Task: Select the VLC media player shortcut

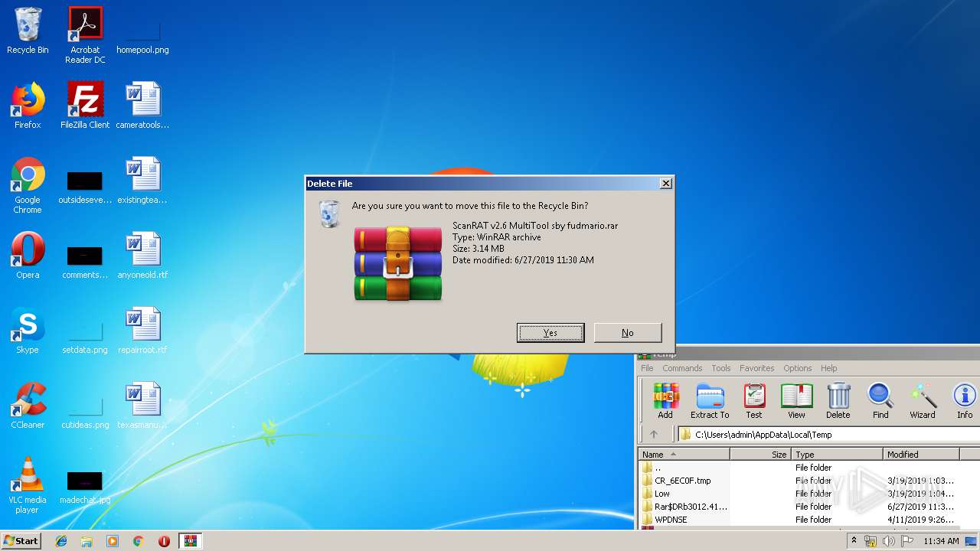Action: coord(28,485)
